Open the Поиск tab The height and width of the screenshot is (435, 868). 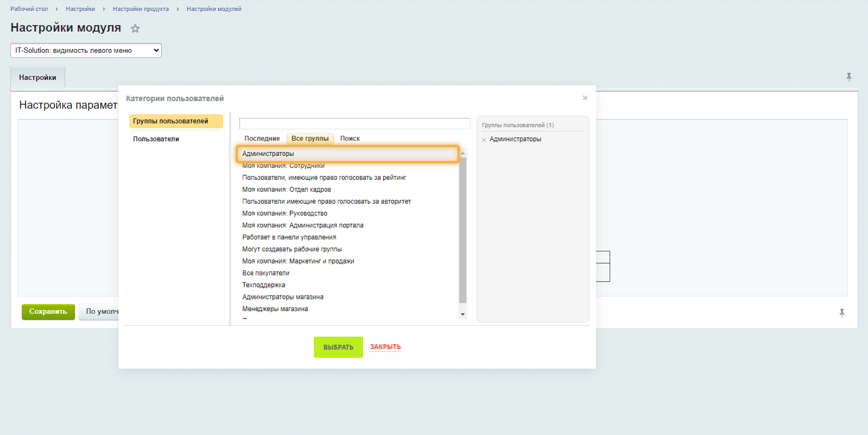click(x=350, y=138)
